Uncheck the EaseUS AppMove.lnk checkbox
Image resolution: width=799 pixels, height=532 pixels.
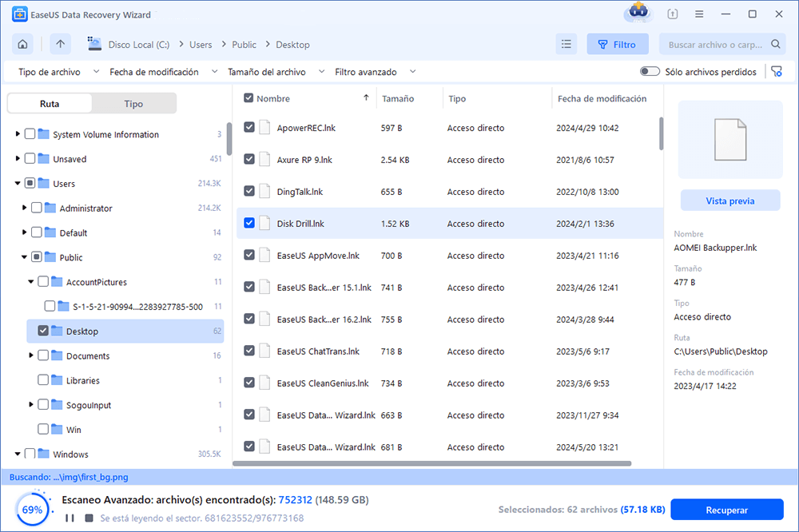tap(249, 256)
